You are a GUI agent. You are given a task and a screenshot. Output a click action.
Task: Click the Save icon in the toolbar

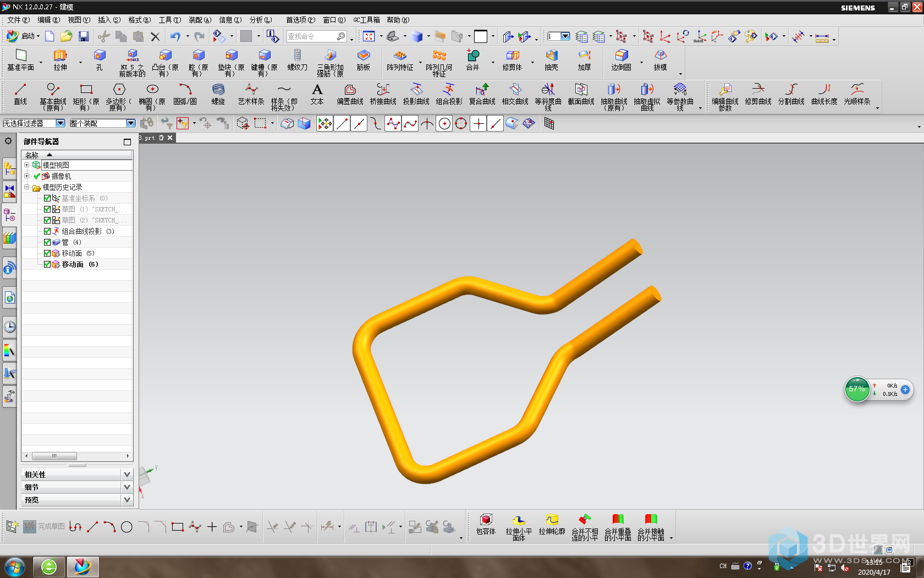click(x=84, y=36)
